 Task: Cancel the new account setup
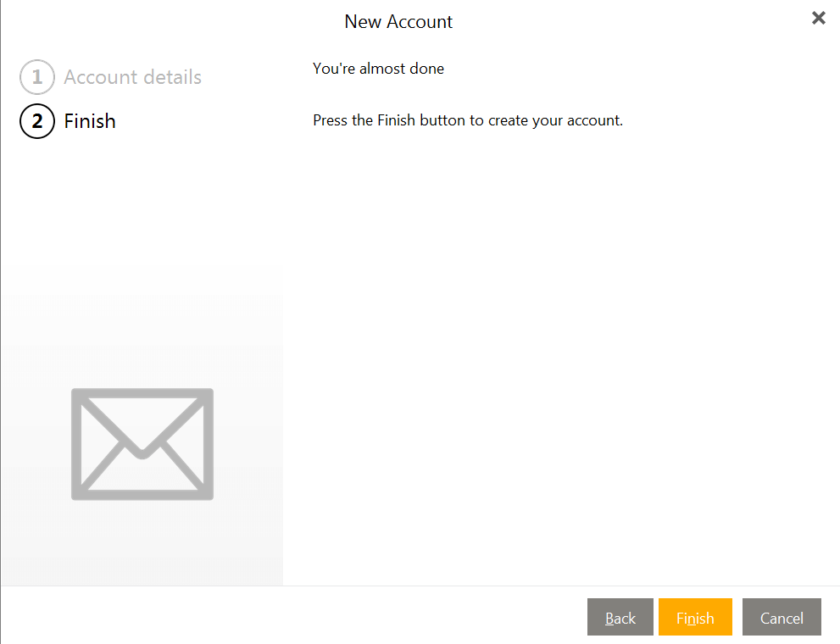782,617
